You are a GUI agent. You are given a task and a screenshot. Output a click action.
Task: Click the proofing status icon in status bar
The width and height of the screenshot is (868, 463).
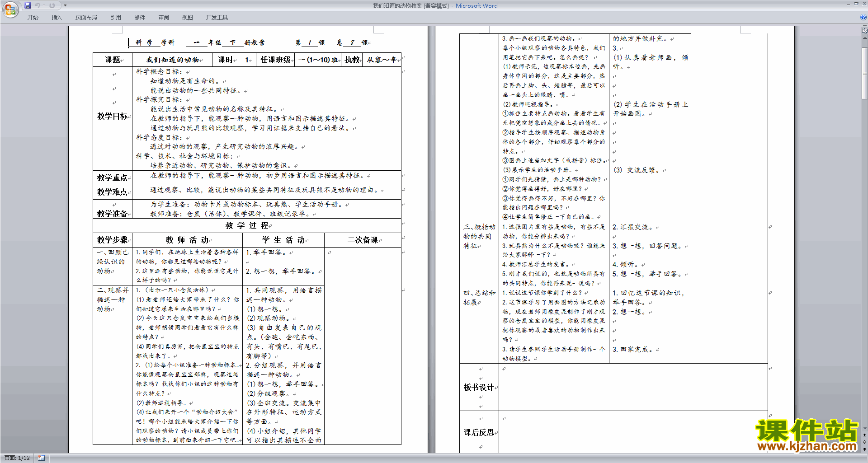click(x=42, y=458)
